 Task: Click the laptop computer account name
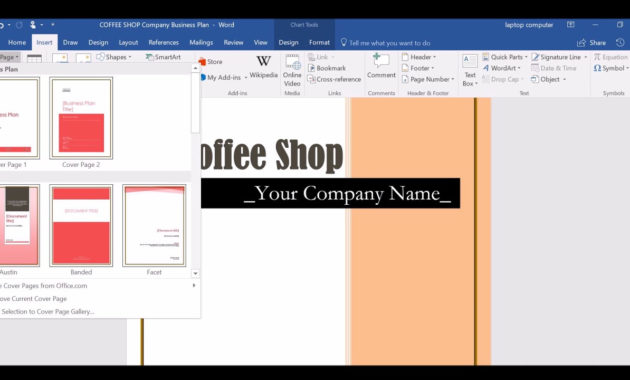point(529,25)
